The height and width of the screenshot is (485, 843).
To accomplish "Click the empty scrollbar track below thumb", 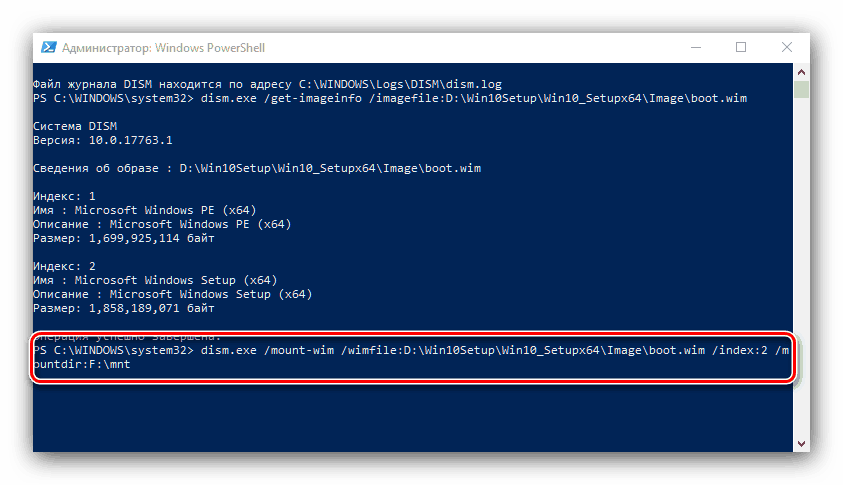I will (x=801, y=270).
